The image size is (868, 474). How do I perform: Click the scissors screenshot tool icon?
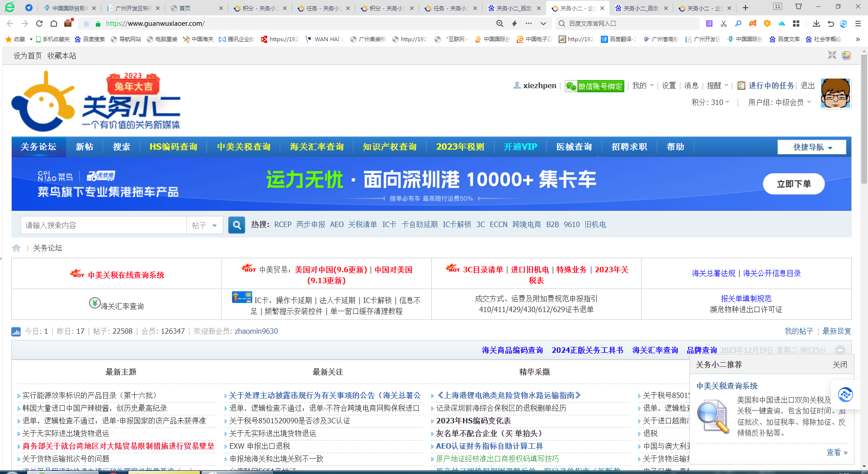(724, 24)
